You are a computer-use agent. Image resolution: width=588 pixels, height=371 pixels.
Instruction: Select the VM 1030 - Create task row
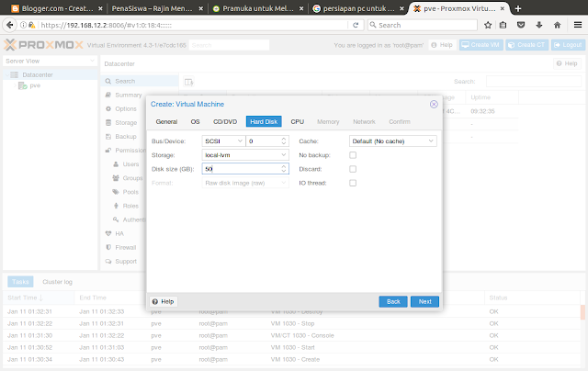(292, 359)
